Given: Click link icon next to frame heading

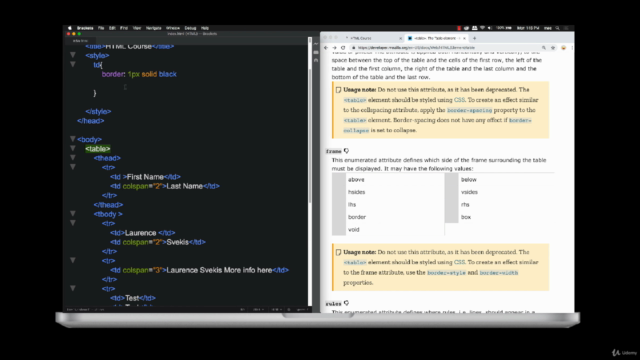Looking at the screenshot, I should (347, 151).
